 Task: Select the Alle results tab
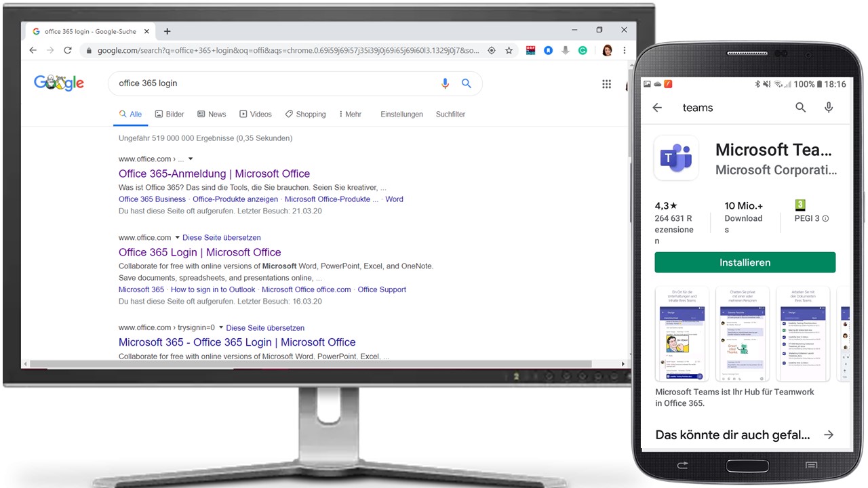click(130, 115)
